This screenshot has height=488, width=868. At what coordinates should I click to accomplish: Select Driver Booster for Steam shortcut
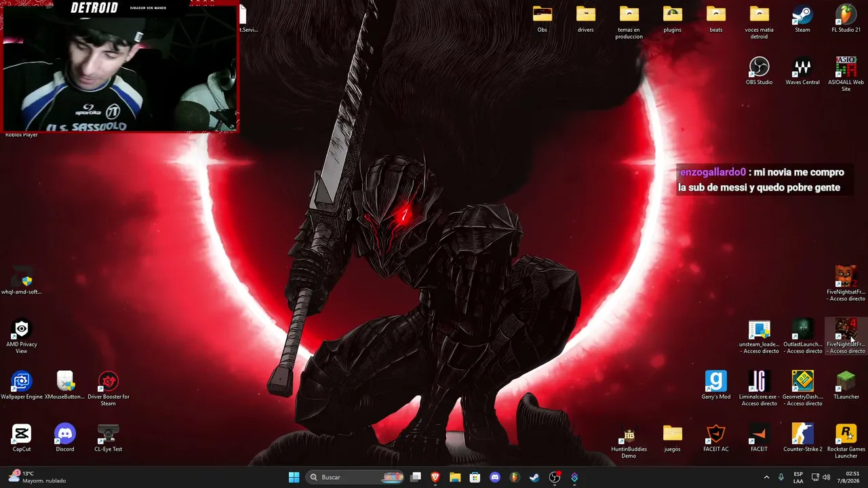coord(108,388)
